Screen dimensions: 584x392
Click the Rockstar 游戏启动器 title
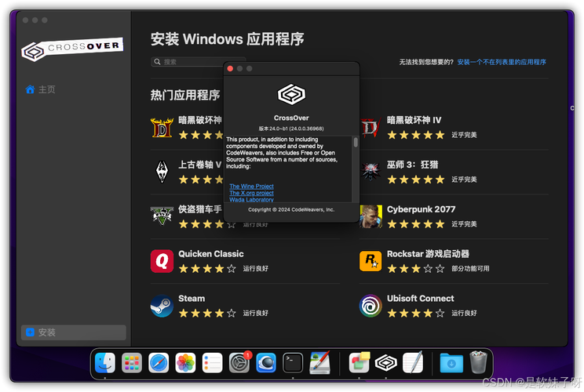(x=428, y=254)
